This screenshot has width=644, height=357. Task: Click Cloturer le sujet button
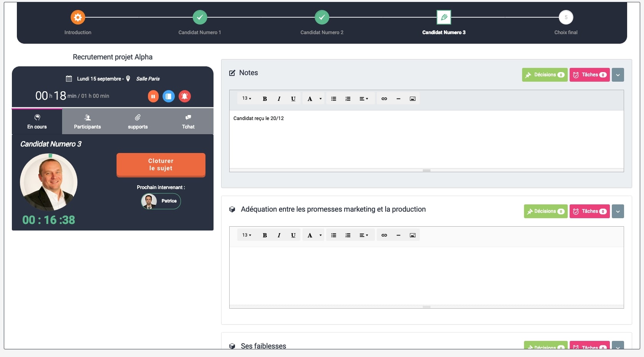[161, 165]
